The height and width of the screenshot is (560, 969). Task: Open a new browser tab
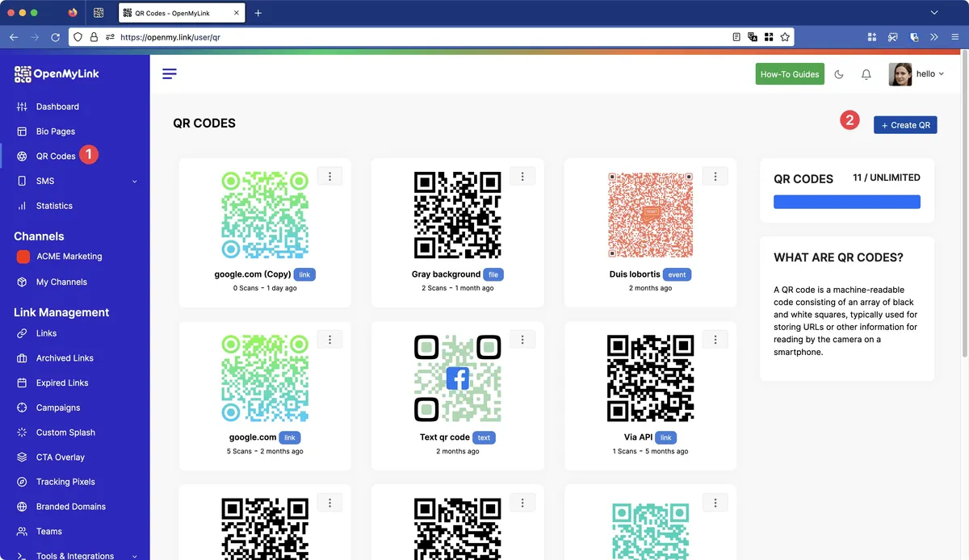258,13
